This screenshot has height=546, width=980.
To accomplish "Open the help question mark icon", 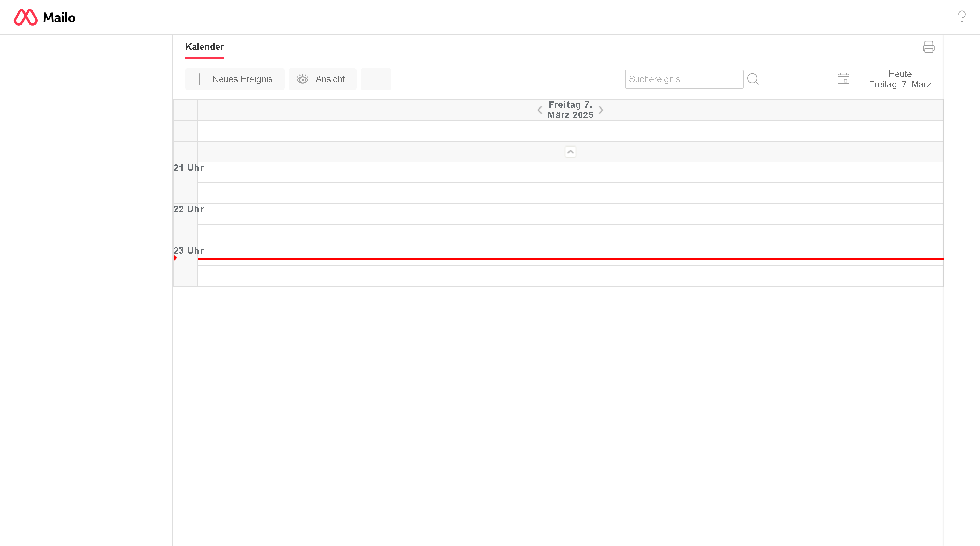I will 961,17.
